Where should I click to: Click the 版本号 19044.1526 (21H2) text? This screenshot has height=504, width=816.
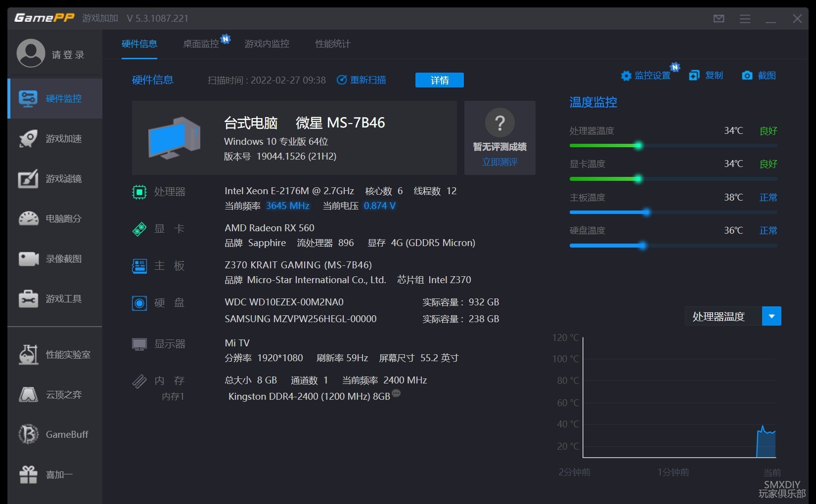280,156
